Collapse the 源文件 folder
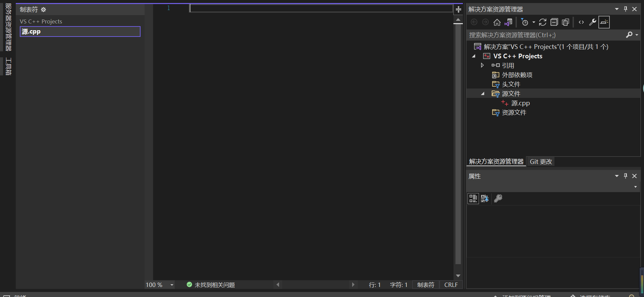644x297 pixels. click(x=483, y=94)
